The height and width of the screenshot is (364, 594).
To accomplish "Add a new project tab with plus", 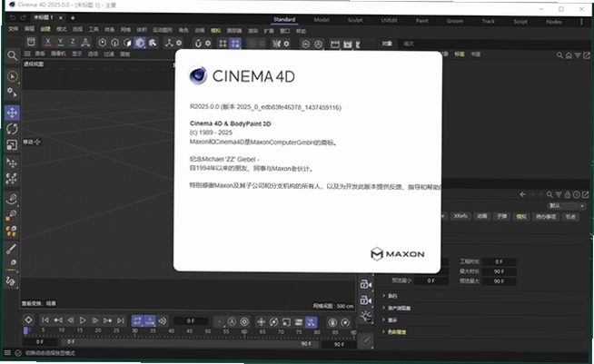I will [73, 18].
